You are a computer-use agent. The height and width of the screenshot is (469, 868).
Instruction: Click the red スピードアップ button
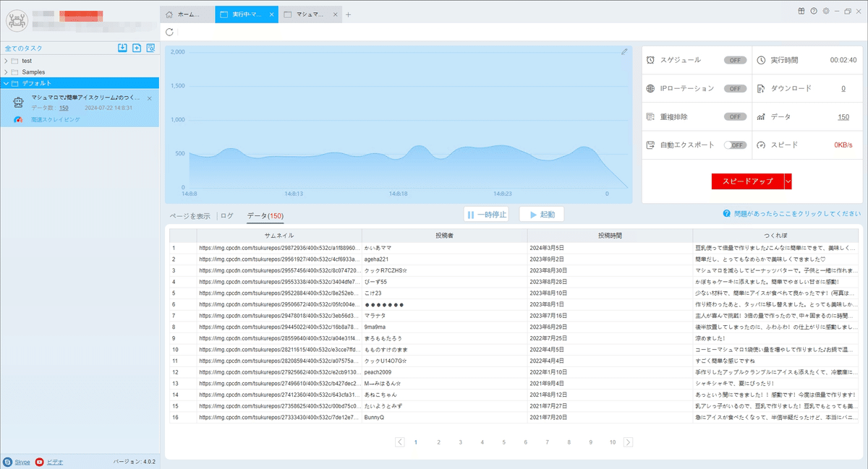[x=748, y=181]
